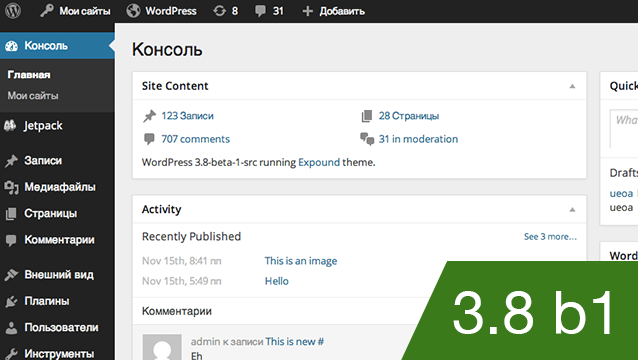Screen dimensions: 638x360
Task: Open the Пользователи sidebar menu
Action: 61,328
